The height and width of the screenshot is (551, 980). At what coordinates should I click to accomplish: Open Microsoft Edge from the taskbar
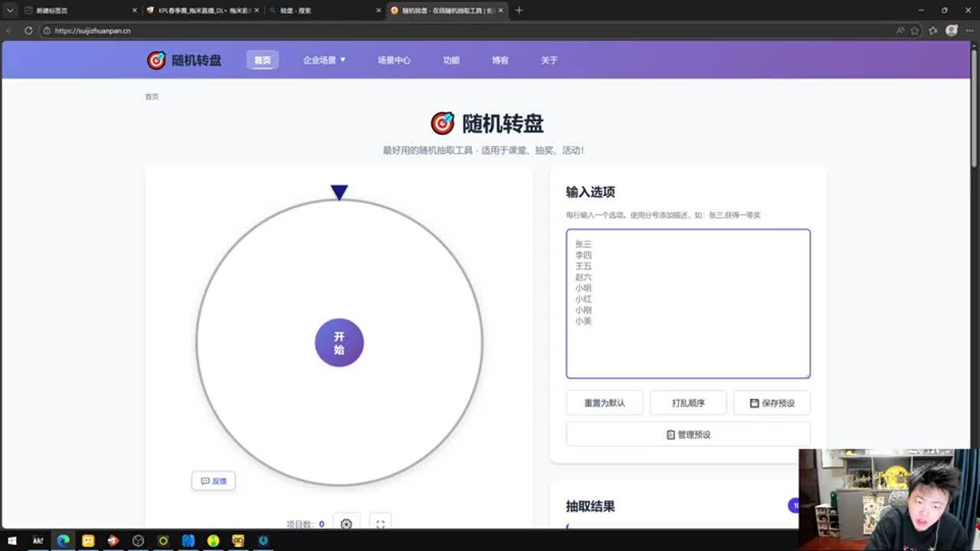point(63,540)
